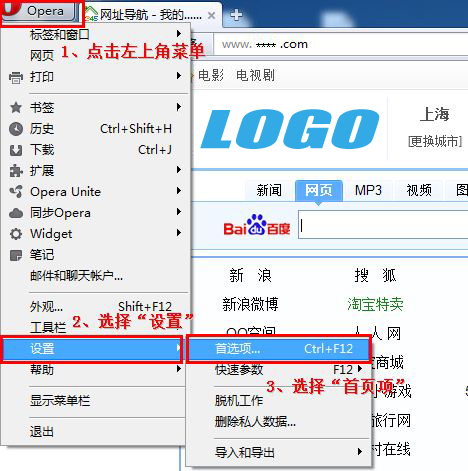468x471 pixels.
Task: Click the puzzle icon beside 扩展
Action: [16, 171]
